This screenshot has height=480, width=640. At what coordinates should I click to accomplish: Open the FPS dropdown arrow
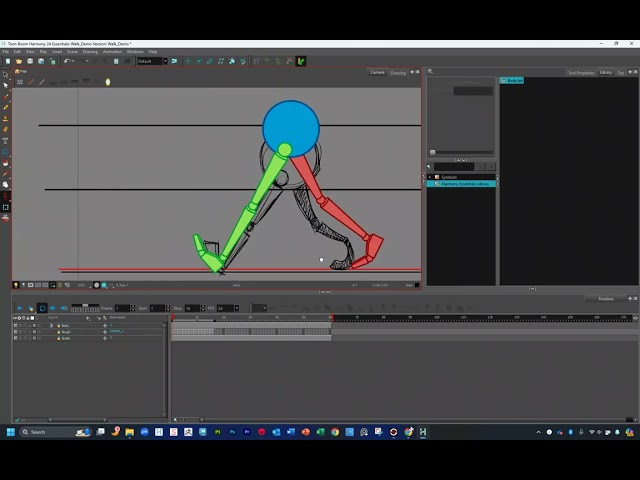tap(237, 308)
